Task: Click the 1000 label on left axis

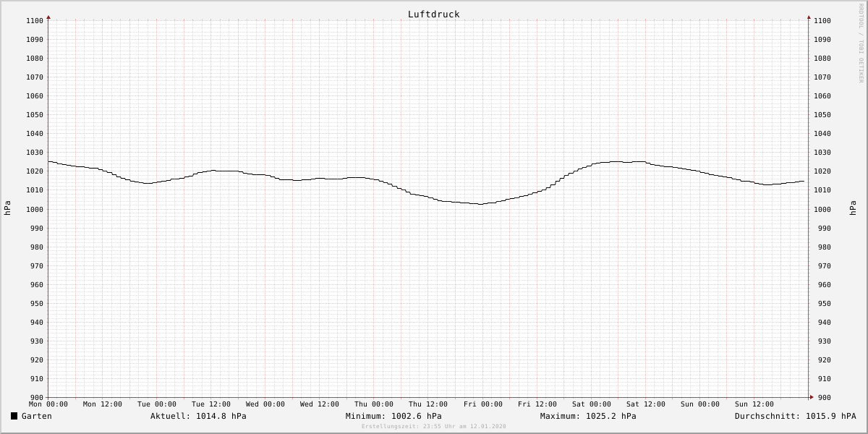Action: [35, 210]
